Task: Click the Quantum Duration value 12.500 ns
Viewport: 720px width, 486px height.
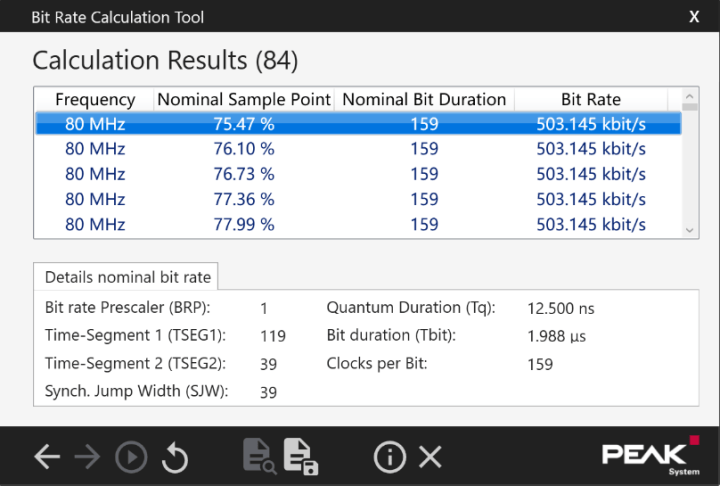Action: coord(561,308)
